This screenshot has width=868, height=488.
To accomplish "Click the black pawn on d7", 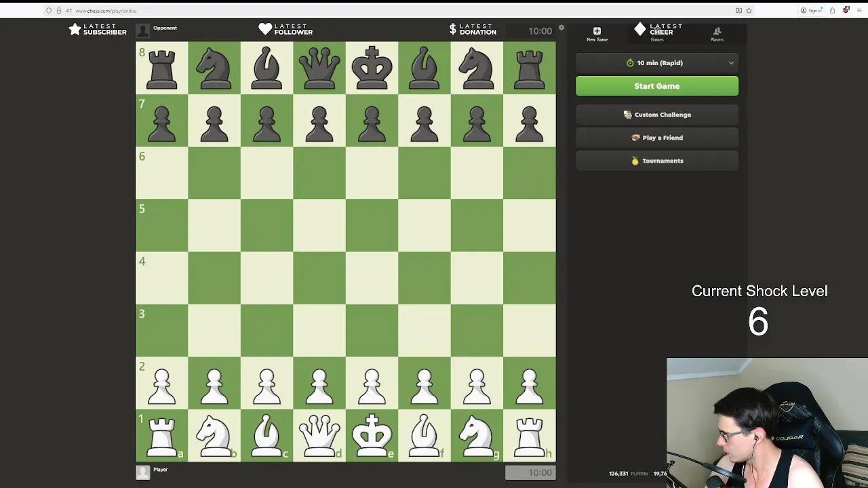I will tap(319, 121).
